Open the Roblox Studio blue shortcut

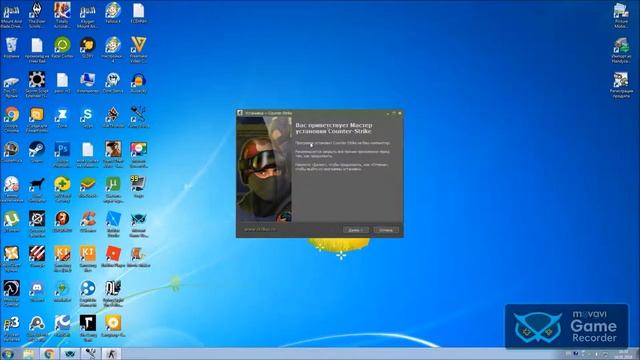coord(113,224)
